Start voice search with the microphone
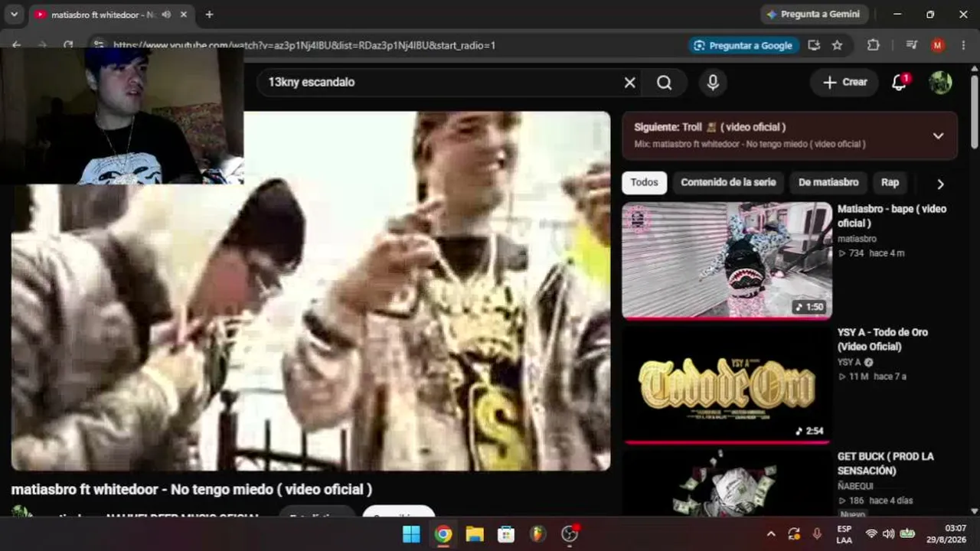 713,83
